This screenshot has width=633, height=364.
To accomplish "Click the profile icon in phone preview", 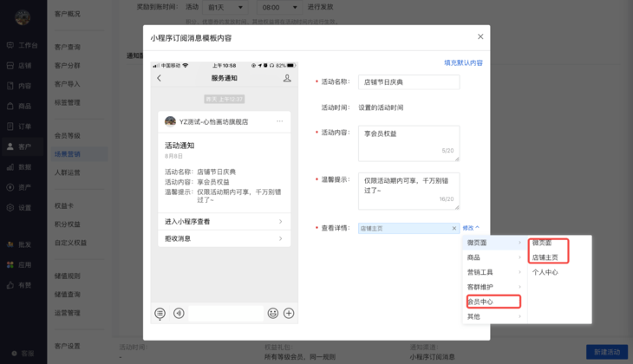I will pos(287,79).
